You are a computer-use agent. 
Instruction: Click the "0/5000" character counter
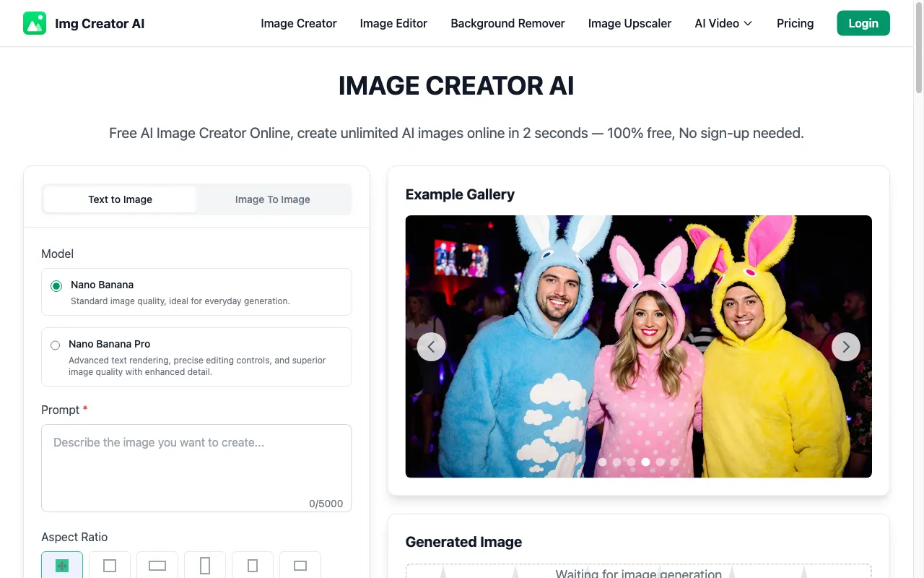point(326,504)
